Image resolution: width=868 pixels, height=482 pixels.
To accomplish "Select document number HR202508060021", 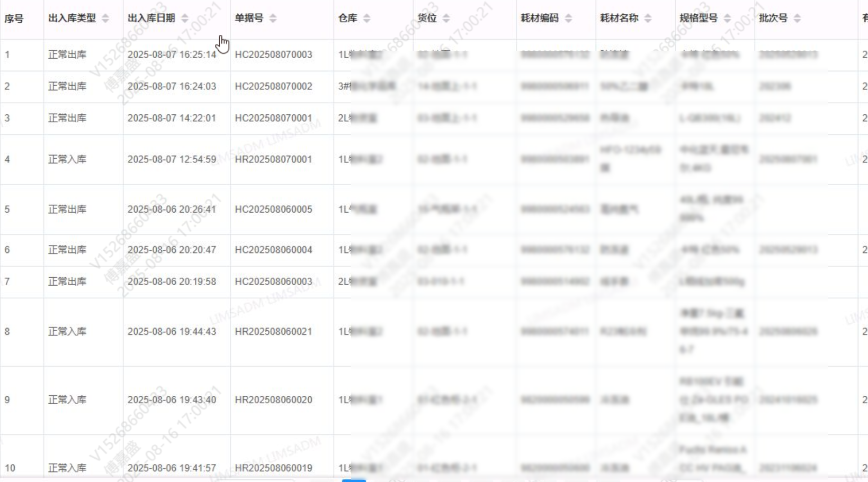I will (x=273, y=332).
